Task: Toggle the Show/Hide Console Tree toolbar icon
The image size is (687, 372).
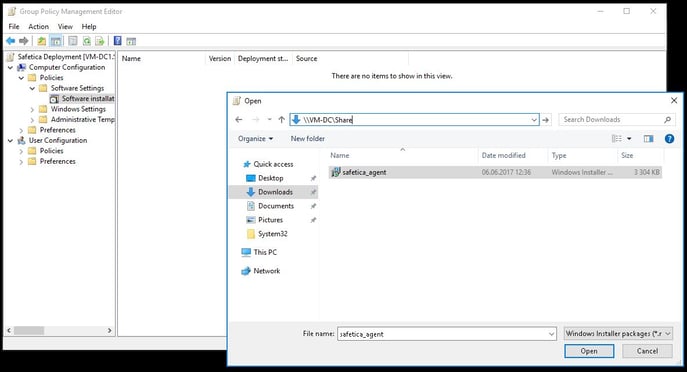Action: click(56, 41)
